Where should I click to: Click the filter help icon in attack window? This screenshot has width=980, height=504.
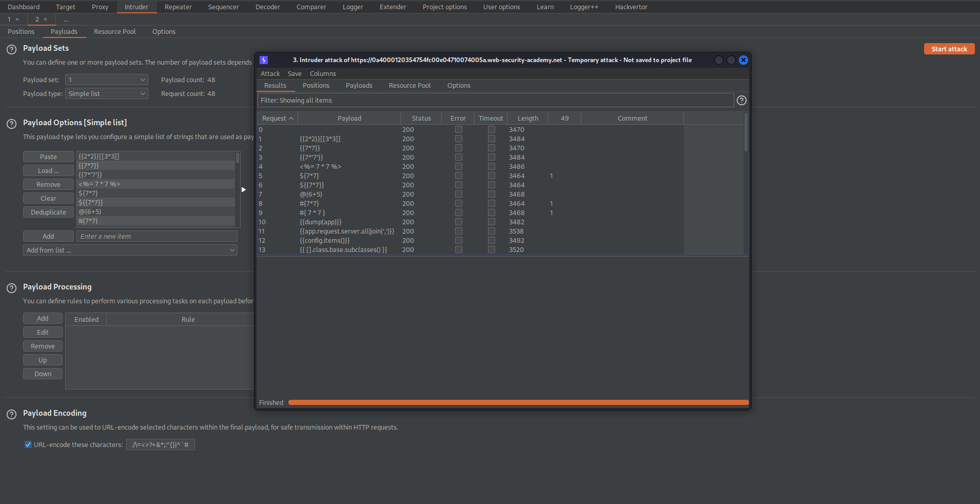tap(741, 100)
